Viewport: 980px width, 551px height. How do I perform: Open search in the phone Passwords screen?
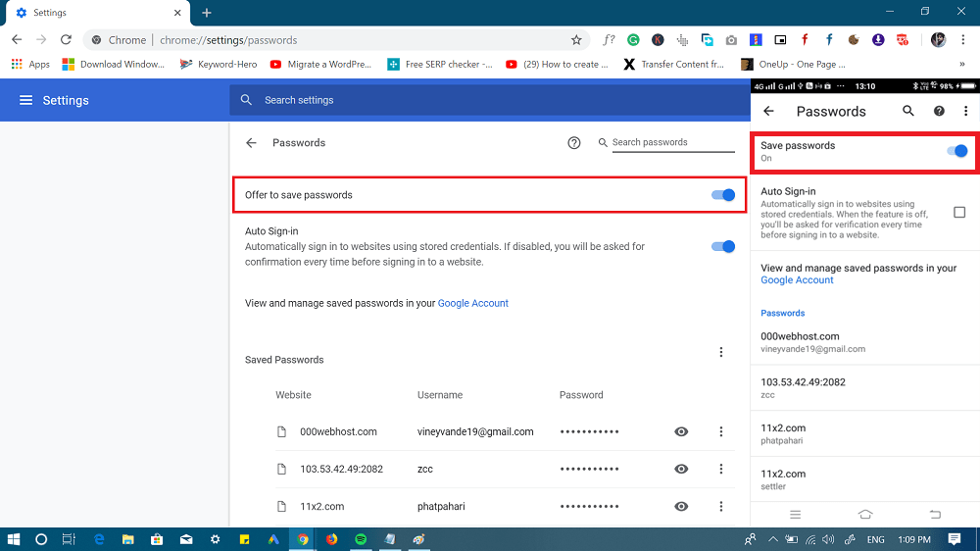[x=908, y=111]
